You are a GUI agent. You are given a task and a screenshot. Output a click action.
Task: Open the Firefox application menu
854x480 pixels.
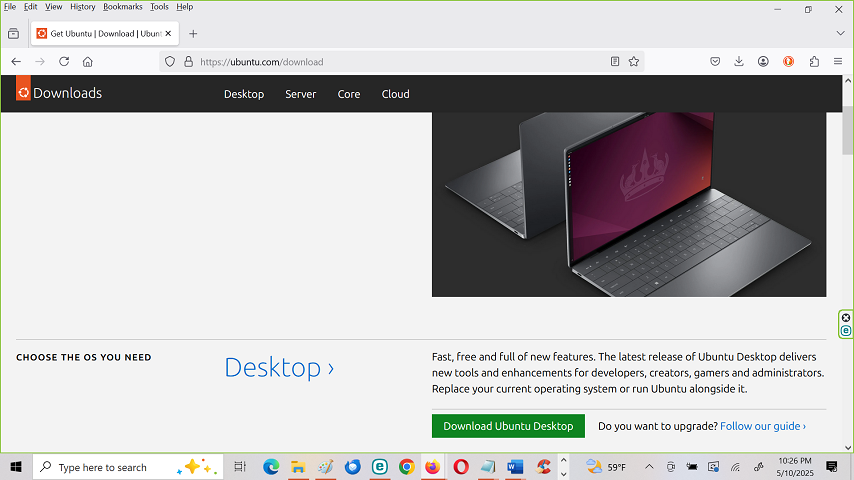(x=838, y=61)
